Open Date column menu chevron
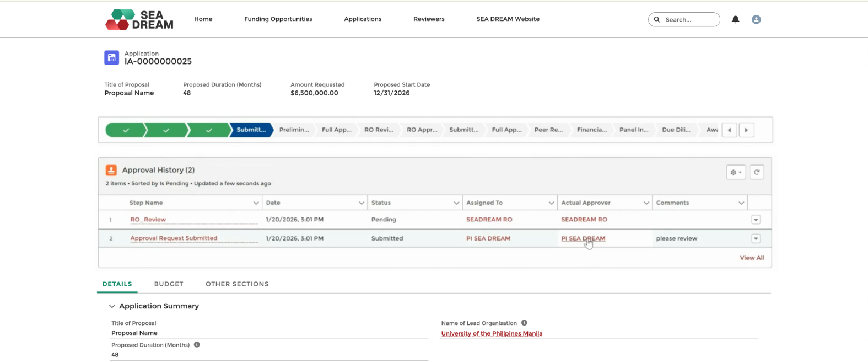The height and width of the screenshot is (362, 868). click(x=362, y=203)
